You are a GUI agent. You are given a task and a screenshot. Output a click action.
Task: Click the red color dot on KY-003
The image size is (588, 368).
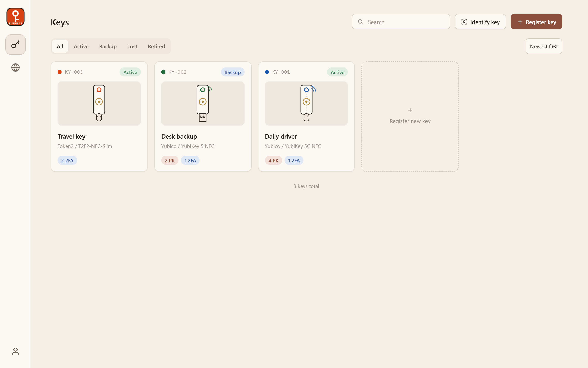(60, 72)
